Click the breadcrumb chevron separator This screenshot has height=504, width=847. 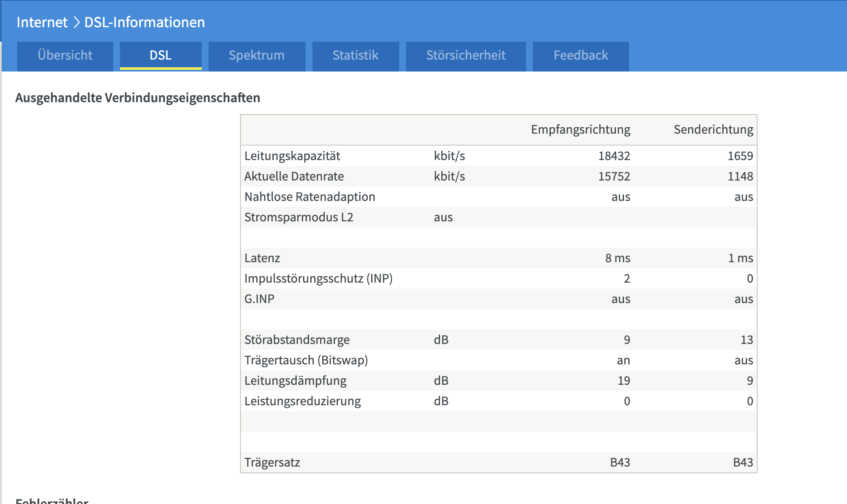(x=77, y=22)
